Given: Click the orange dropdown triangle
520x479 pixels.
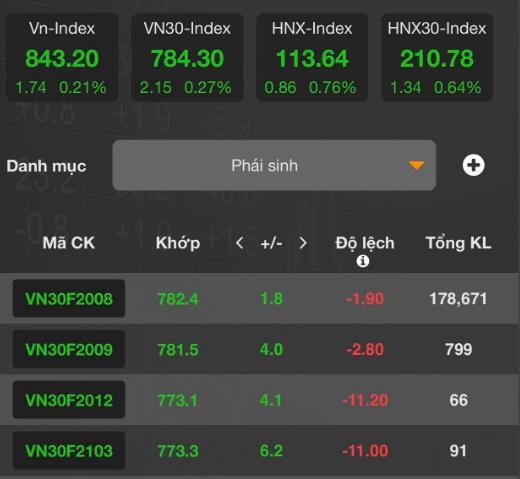Looking at the screenshot, I should click(x=416, y=165).
